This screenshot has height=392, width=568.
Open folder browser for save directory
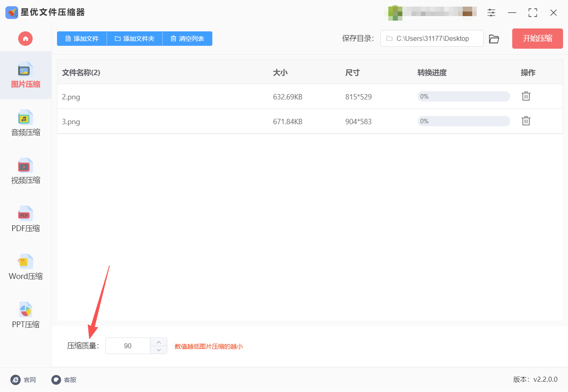click(494, 38)
